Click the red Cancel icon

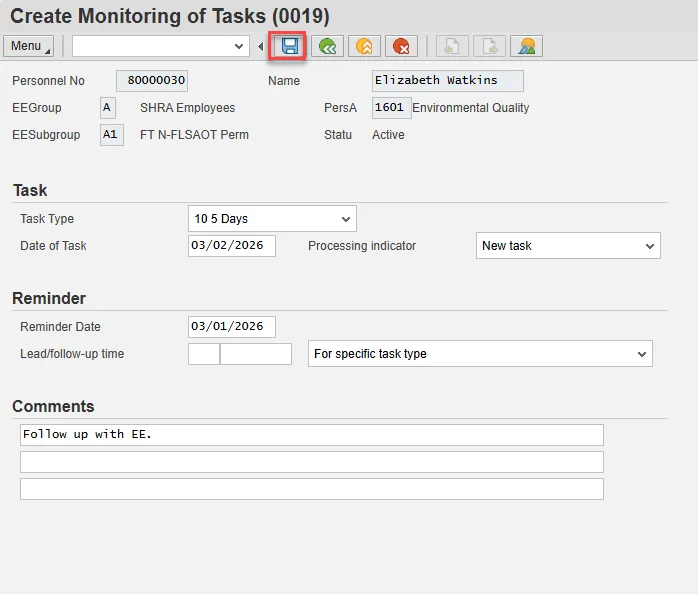(x=401, y=46)
